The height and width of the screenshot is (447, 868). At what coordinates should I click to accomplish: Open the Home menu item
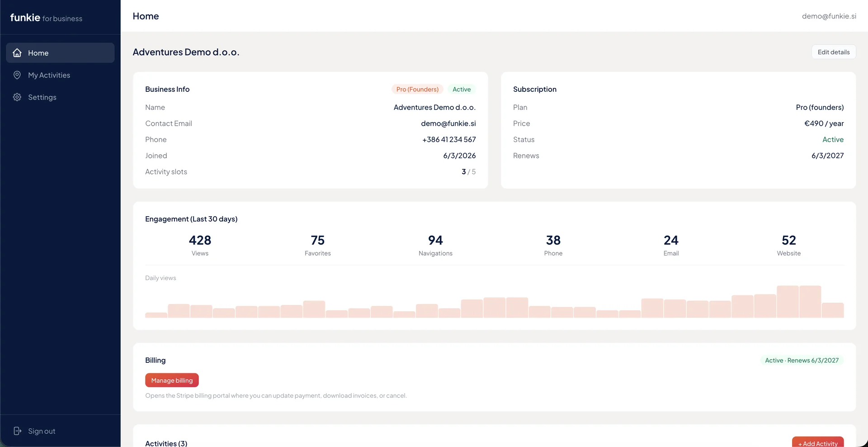60,53
